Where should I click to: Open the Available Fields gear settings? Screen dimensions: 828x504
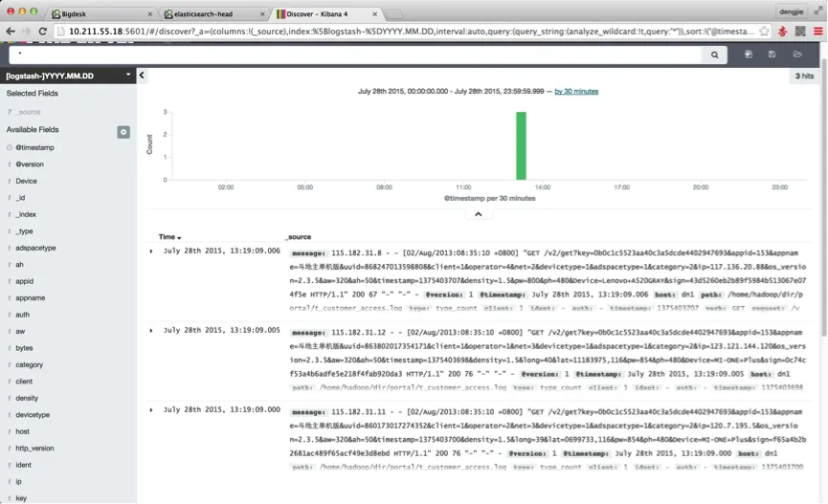click(x=123, y=132)
